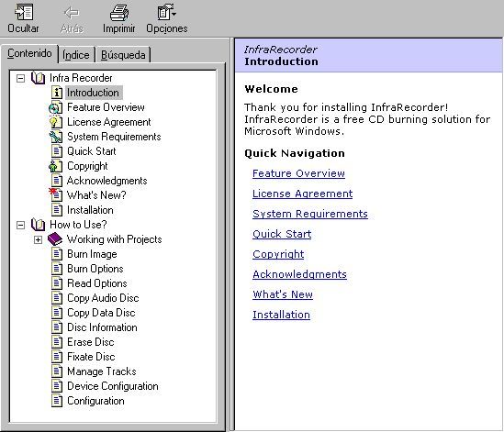Follow the Quick Start hyperlink
The width and height of the screenshot is (504, 432).
(x=282, y=234)
